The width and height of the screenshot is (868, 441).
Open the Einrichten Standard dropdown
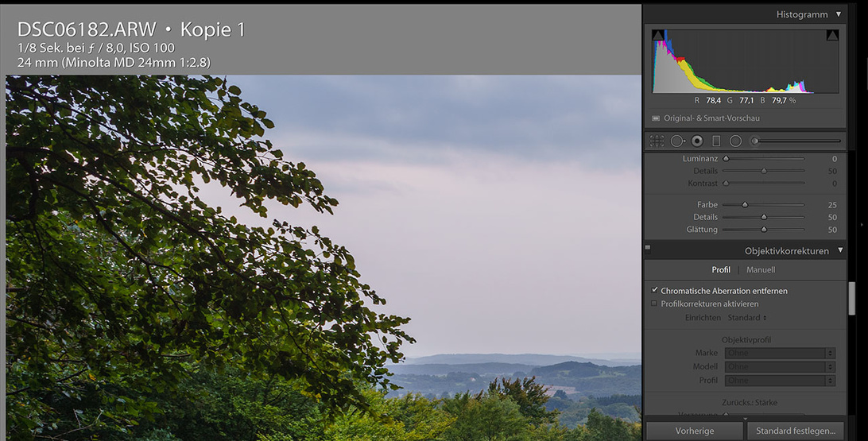(x=747, y=318)
